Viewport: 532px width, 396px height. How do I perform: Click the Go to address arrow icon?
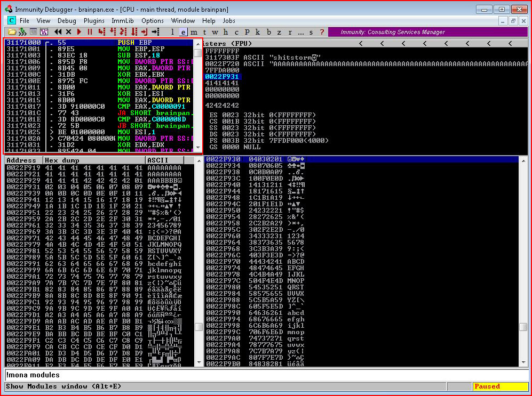pyautogui.click(x=156, y=32)
